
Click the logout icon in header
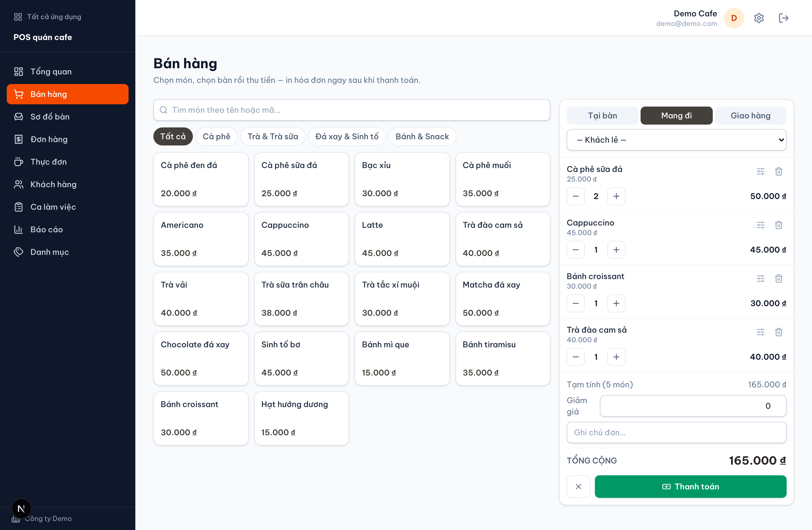tap(783, 18)
